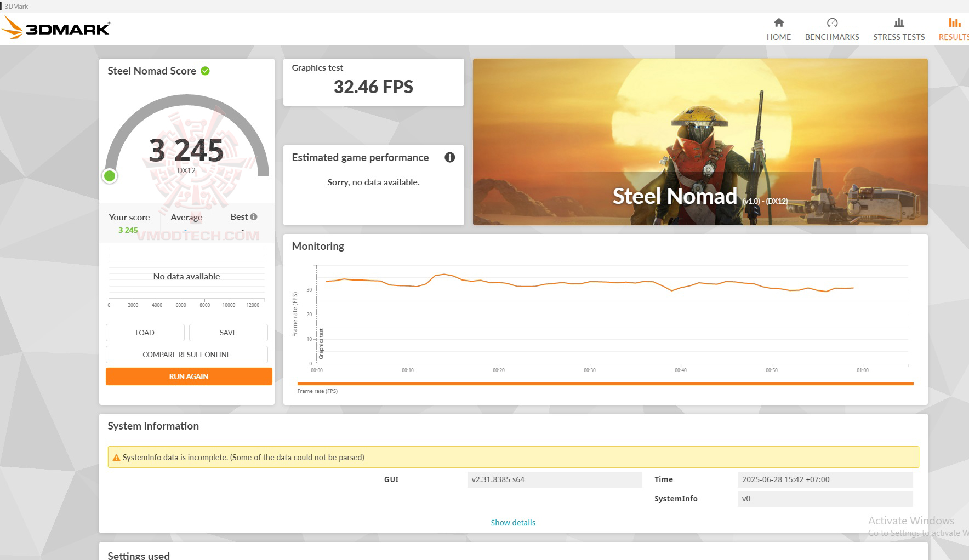Switch to the RESULTS tab label
Image resolution: width=969 pixels, height=560 pixels.
pos(954,37)
